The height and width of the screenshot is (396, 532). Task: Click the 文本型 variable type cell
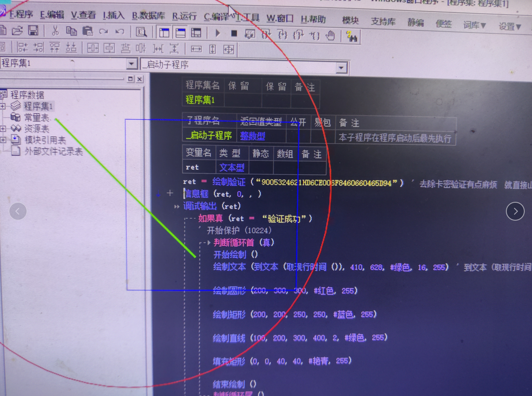[232, 167]
